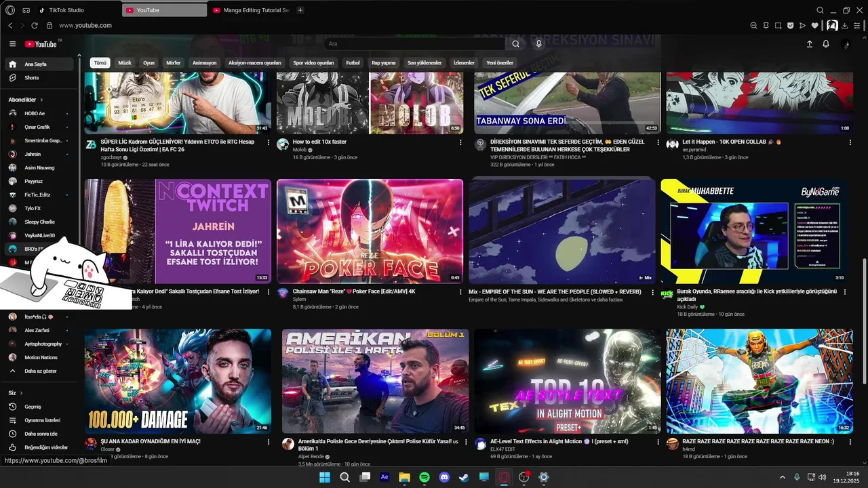Open the POKER FACE video thumbnail
The image size is (868, 488).
(x=370, y=231)
